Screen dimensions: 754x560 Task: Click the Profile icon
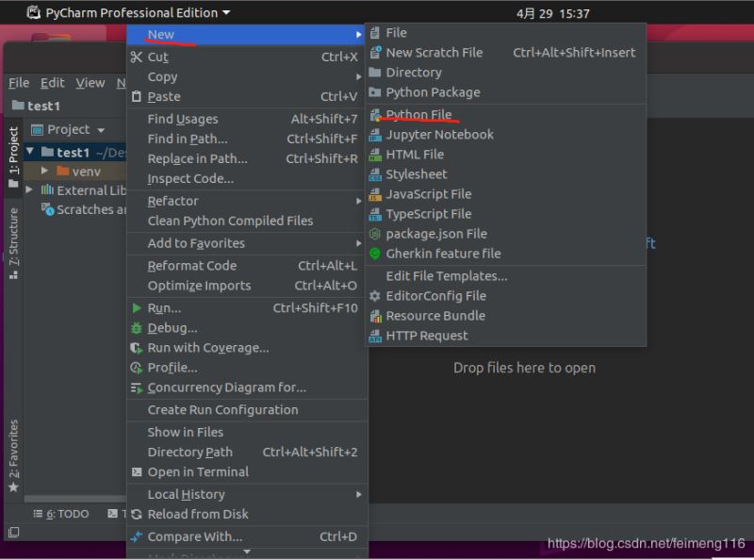click(x=137, y=368)
